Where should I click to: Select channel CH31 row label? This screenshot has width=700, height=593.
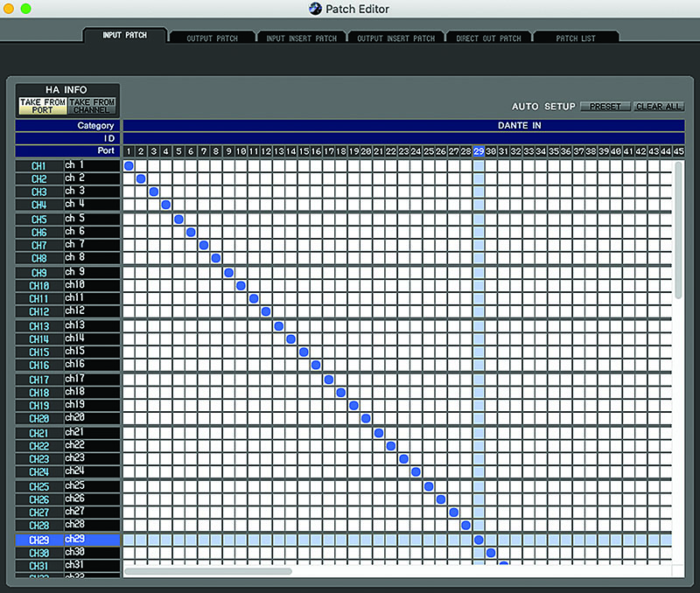[x=38, y=566]
